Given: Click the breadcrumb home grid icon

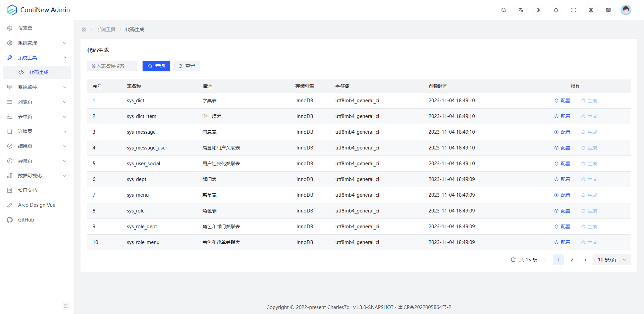Looking at the screenshot, I should [84, 29].
